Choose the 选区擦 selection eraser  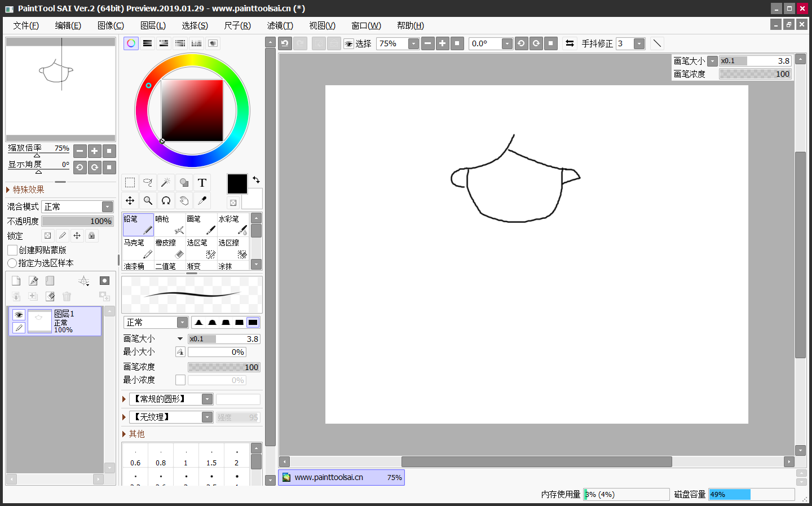pyautogui.click(x=233, y=248)
